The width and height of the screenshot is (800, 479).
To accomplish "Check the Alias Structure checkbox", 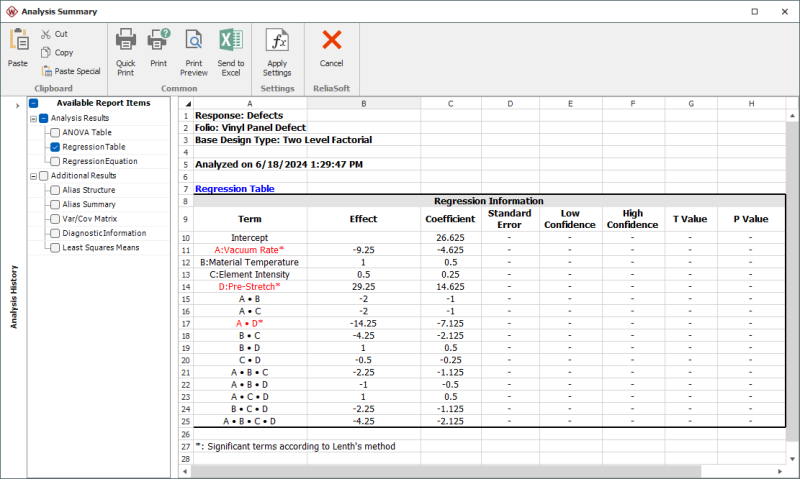I will pyautogui.click(x=55, y=190).
